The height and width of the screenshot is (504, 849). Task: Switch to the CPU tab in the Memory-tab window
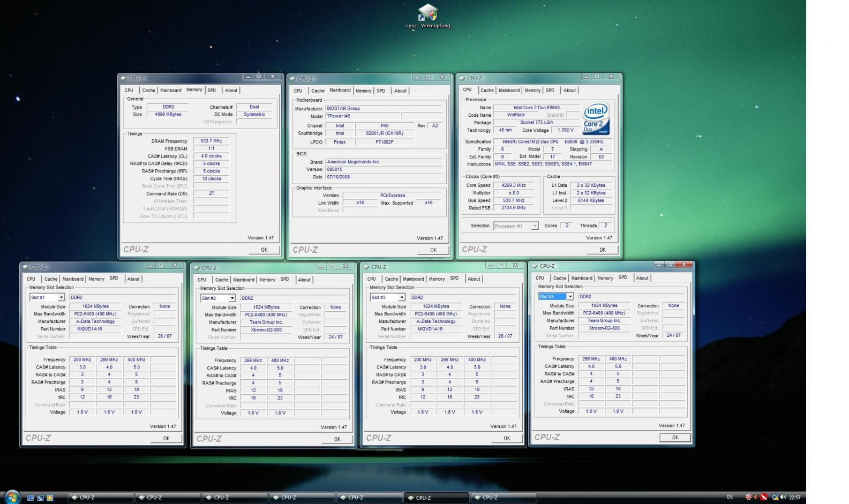(129, 91)
